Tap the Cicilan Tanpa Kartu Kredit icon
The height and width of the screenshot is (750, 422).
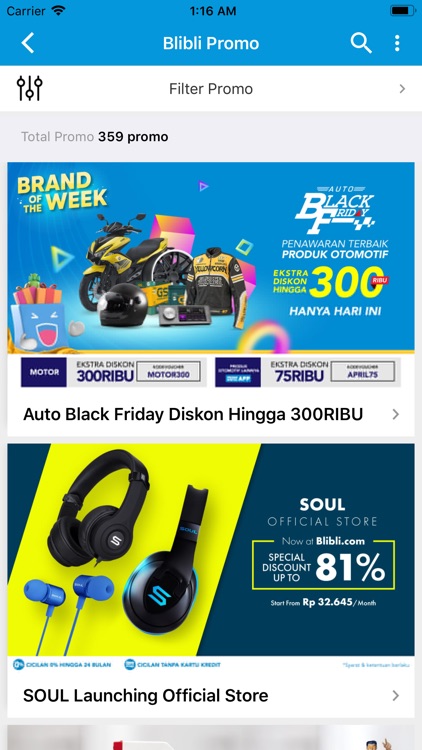[x=130, y=664]
